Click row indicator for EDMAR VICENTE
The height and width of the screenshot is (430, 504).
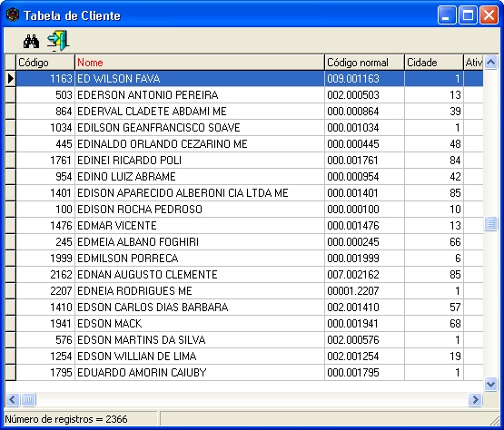pyautogui.click(x=10, y=226)
